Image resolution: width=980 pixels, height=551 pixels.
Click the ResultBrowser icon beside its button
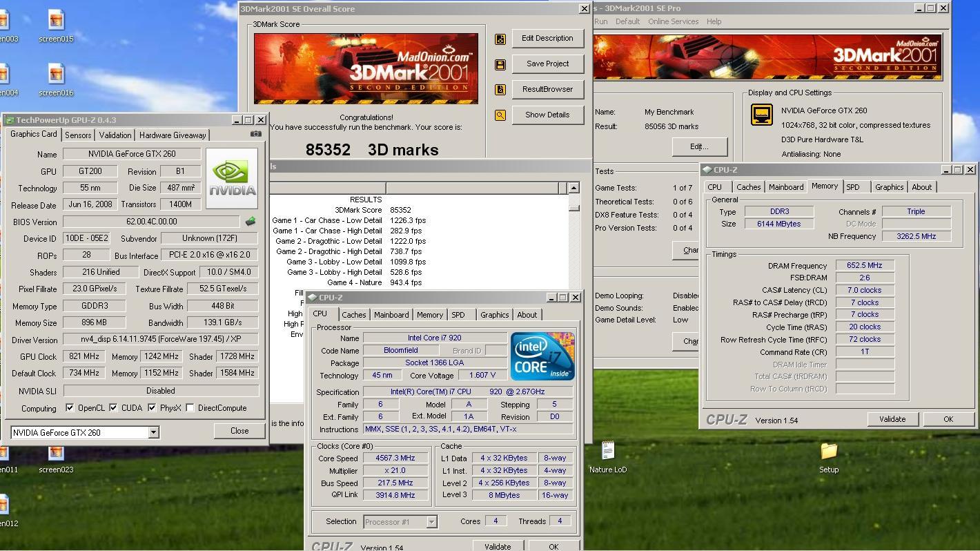click(500, 90)
